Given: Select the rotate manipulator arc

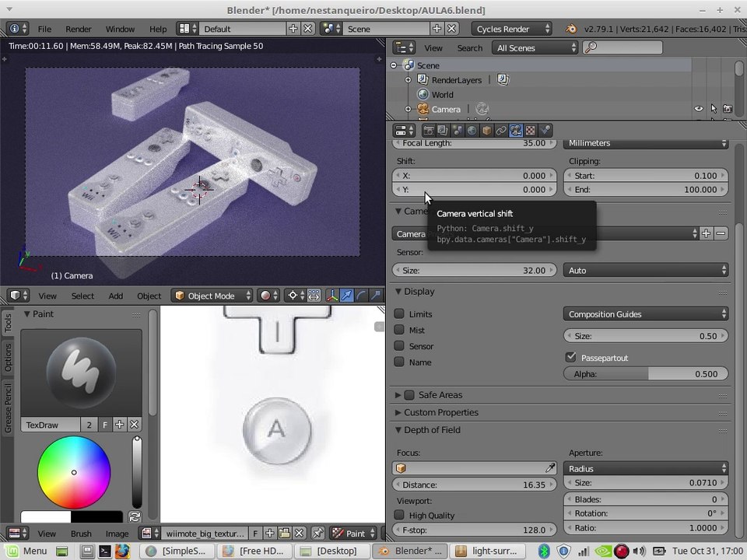Looking at the screenshot, I should click(x=362, y=296).
